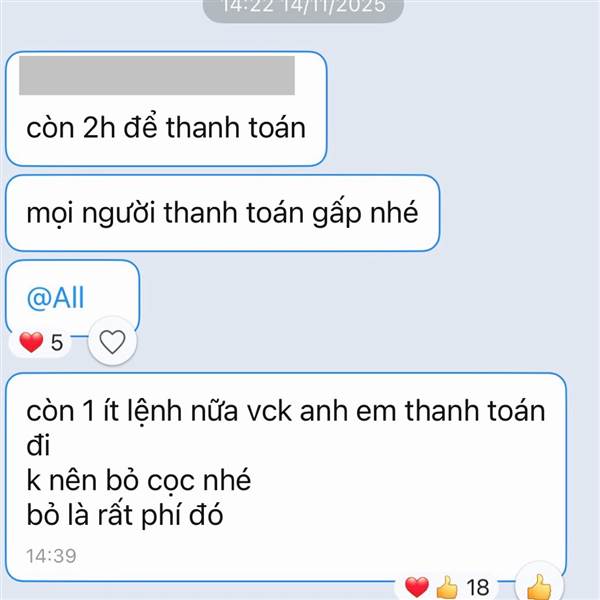Tap the empty heart react button under @All
The height and width of the screenshot is (600, 600).
(112, 341)
